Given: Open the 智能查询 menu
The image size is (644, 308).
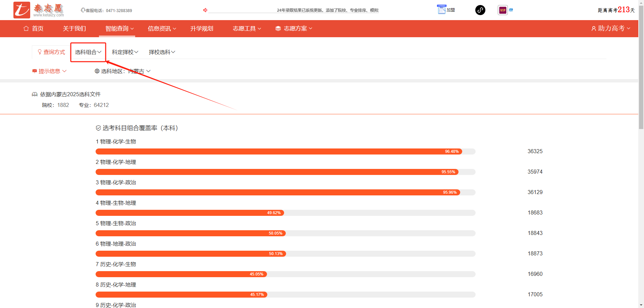Looking at the screenshot, I should pyautogui.click(x=119, y=28).
